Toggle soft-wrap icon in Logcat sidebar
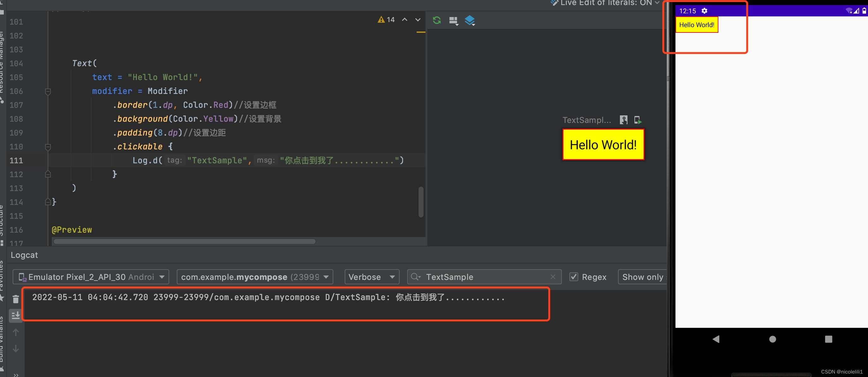868x377 pixels. 15,316
